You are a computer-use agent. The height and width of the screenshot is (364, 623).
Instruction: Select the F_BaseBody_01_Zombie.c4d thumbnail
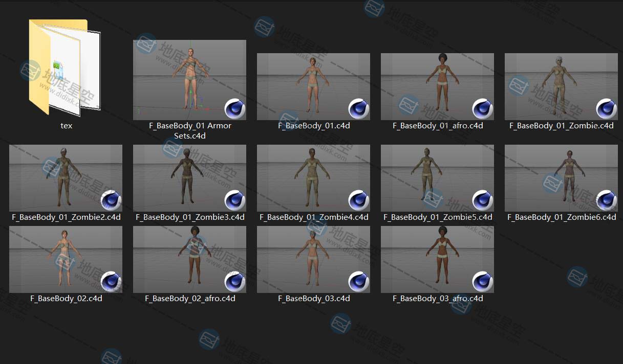(x=561, y=86)
